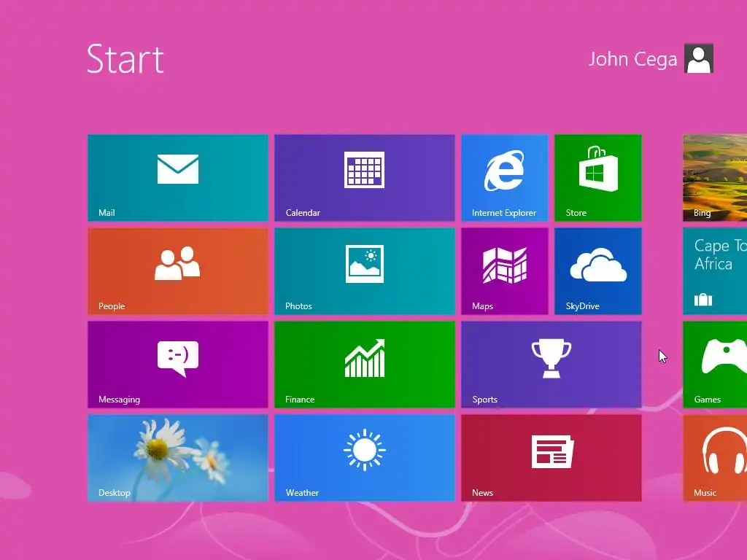
Task: Open the News newspaper icon
Action: [552, 451]
